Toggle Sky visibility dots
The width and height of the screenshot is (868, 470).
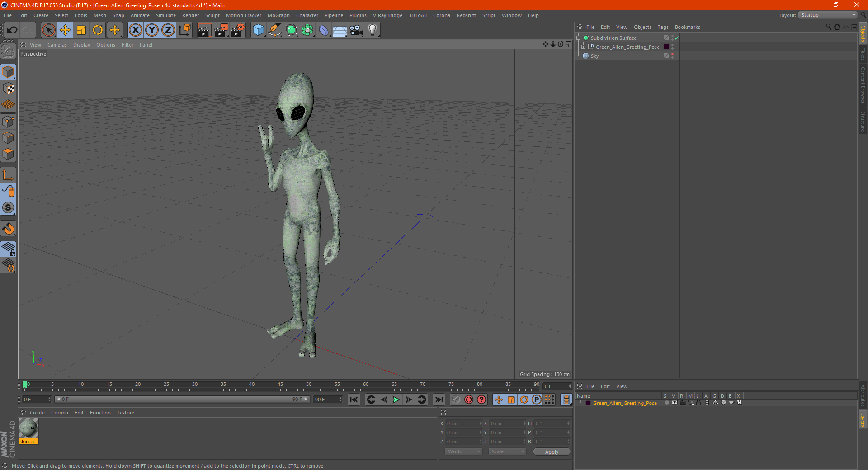tap(673, 56)
